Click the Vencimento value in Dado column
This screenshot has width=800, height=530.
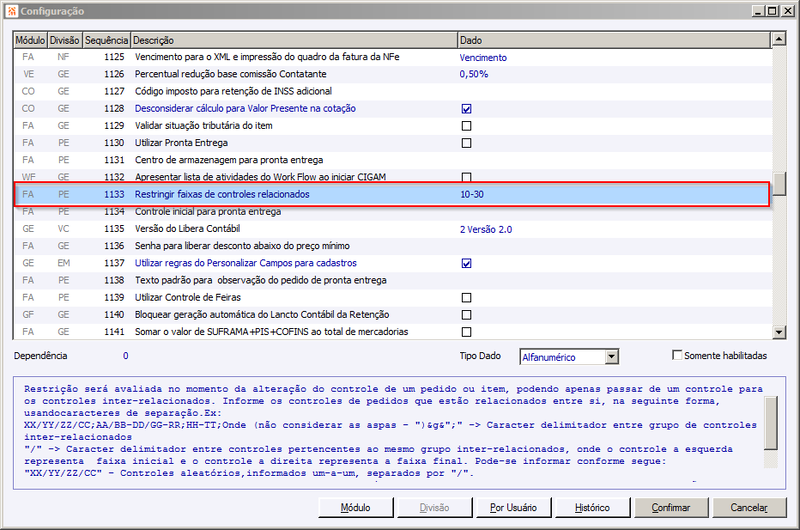tap(483, 58)
